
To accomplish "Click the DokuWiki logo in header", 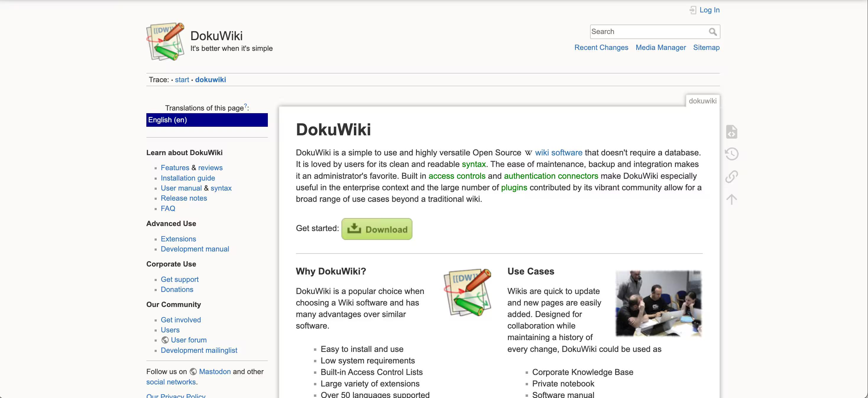I will coord(165,42).
